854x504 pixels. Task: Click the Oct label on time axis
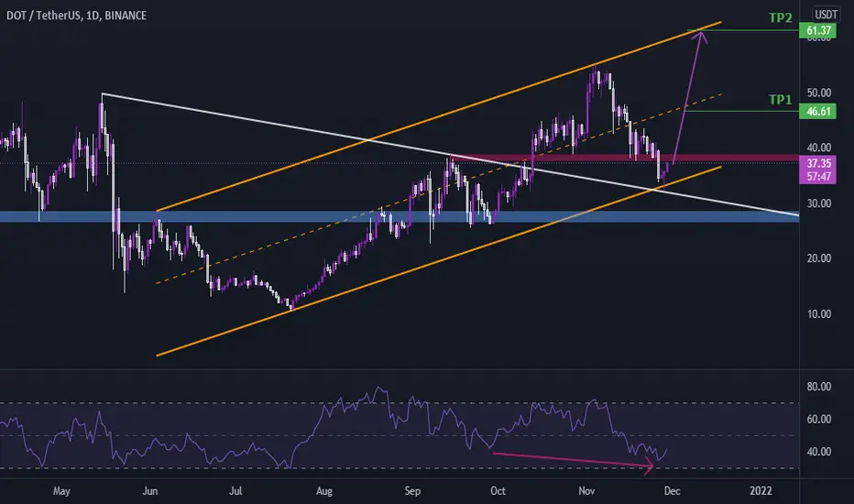tap(498, 491)
